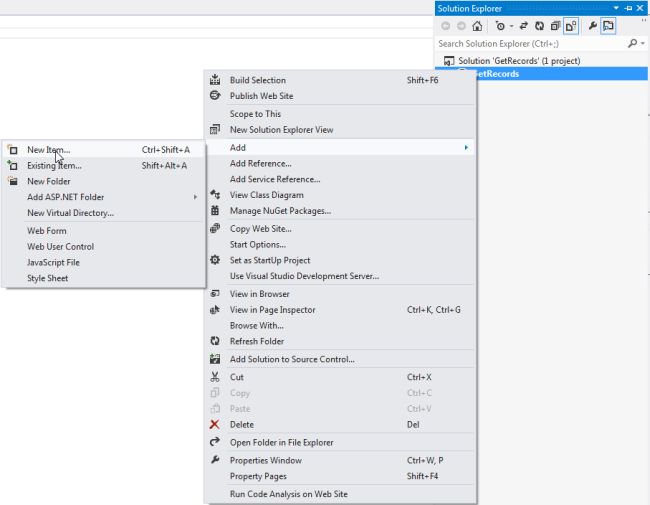Choose Delete from context menu
650x505 pixels.
click(x=340, y=425)
